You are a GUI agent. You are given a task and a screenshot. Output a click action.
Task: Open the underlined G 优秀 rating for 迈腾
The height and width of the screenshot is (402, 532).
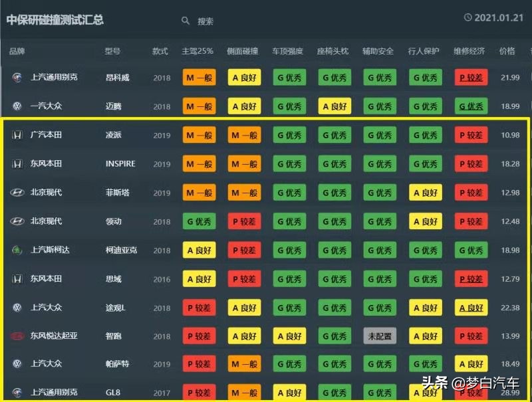(x=471, y=106)
